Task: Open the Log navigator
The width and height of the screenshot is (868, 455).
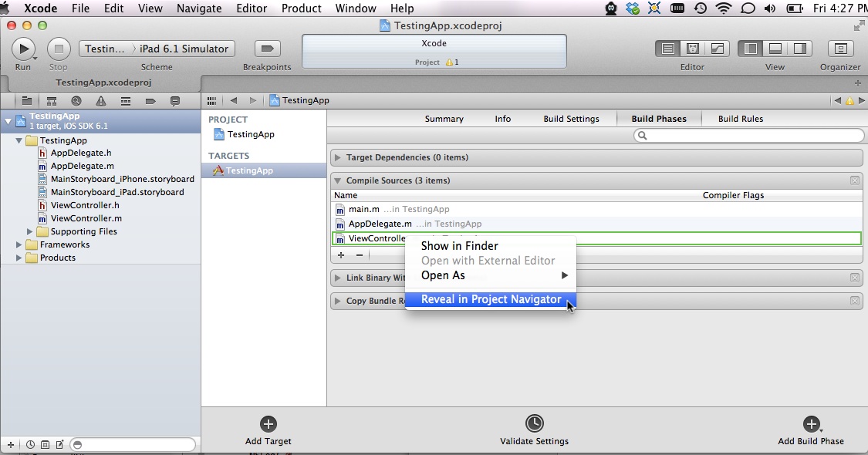Action: (174, 100)
